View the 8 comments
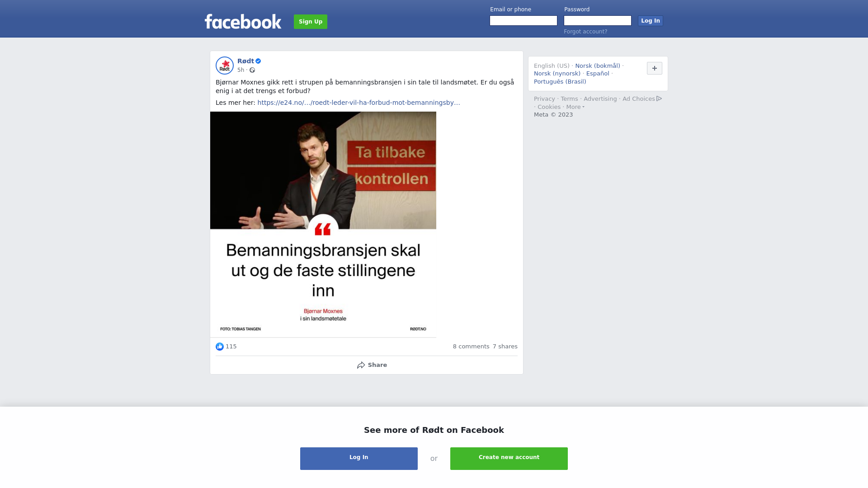 [471, 347]
